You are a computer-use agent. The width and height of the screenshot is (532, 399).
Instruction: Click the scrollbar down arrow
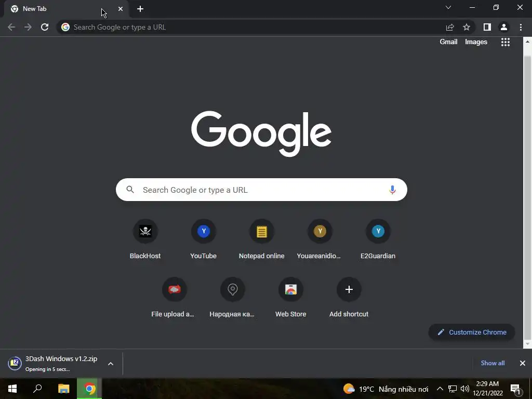(x=528, y=344)
